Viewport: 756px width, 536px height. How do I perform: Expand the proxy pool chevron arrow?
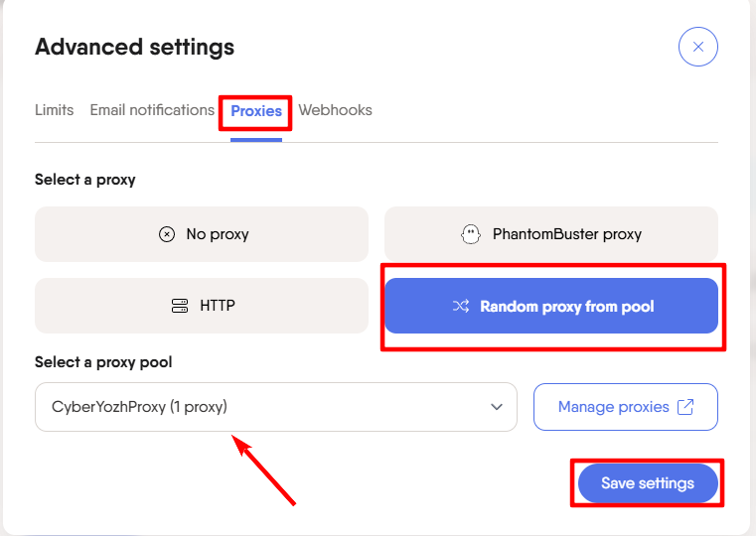pos(497,407)
